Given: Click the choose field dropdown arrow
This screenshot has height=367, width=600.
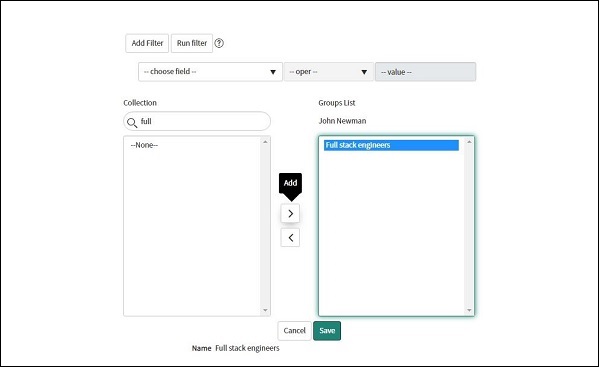Looking at the screenshot, I should [273, 72].
